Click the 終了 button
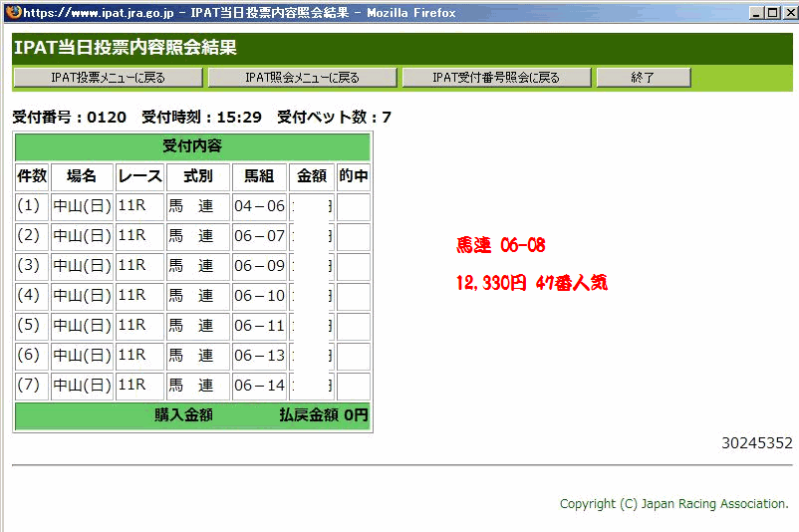This screenshot has height=532, width=799. coord(644,78)
